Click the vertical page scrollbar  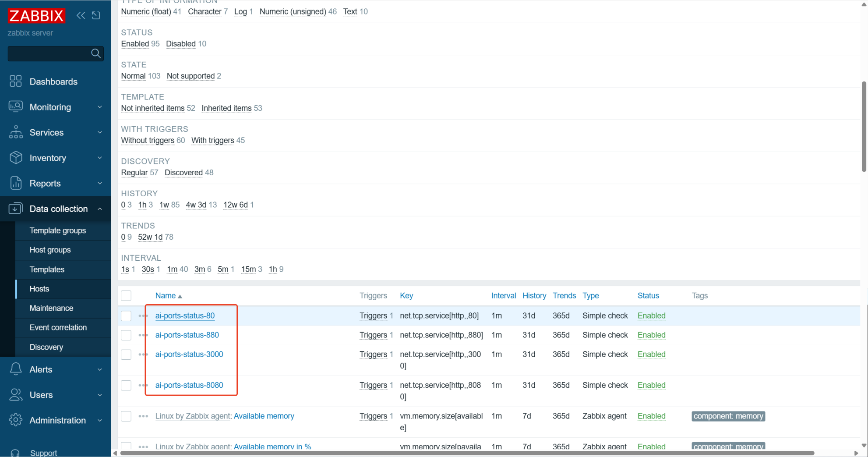864,127
